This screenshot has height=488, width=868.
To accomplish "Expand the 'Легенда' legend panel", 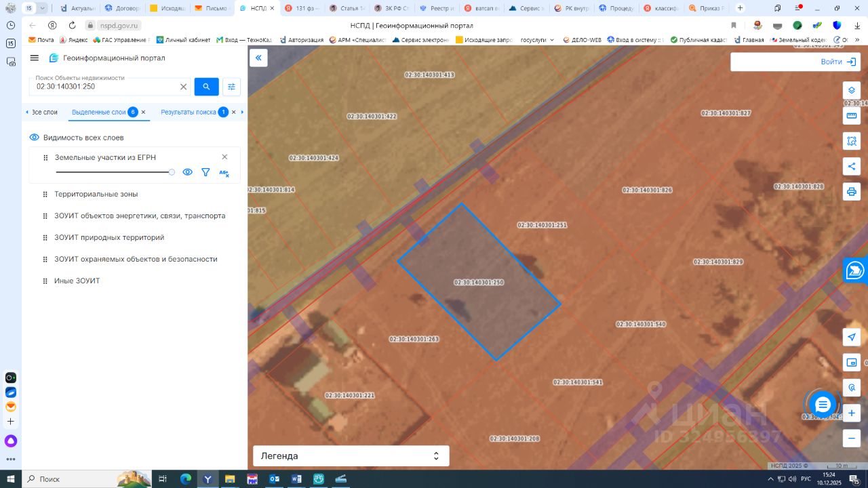I will [x=351, y=456].
